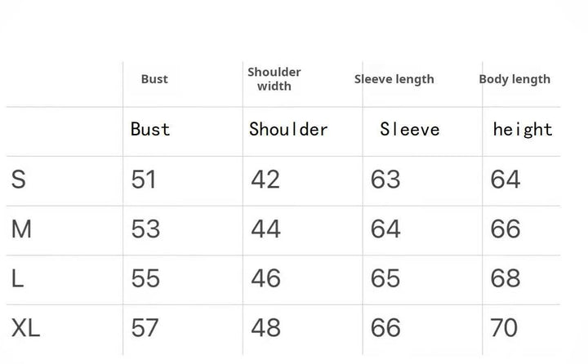Click the size L row label

click(18, 278)
